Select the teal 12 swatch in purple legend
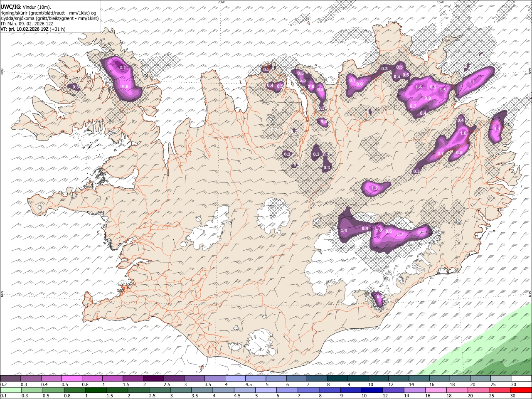The width and height of the screenshot is (532, 399). [399, 378]
